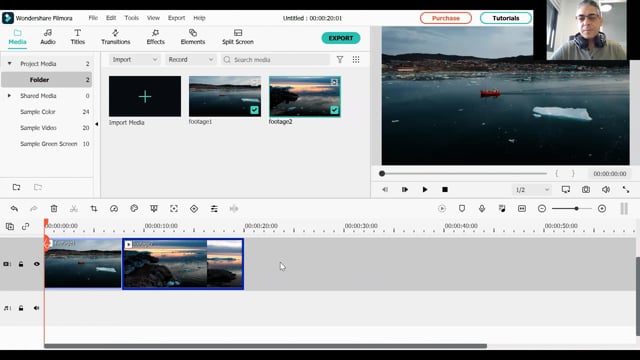The width and height of the screenshot is (640, 360).
Task: Record voiceover with microphone icon
Action: [x=482, y=209]
